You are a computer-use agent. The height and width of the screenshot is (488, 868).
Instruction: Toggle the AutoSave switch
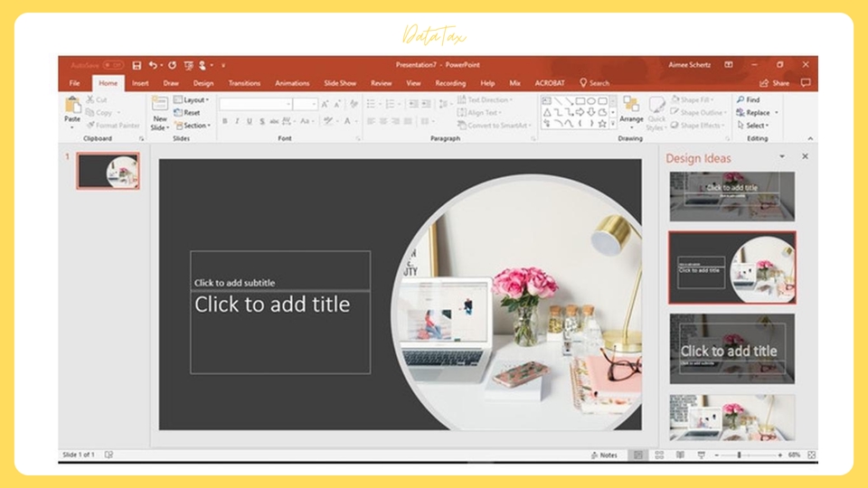click(113, 65)
